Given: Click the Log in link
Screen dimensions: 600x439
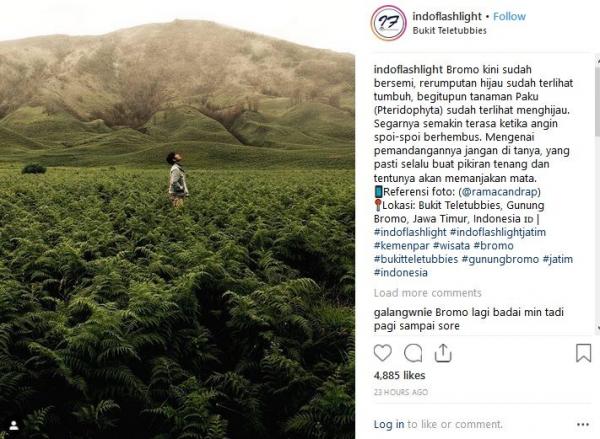Looking at the screenshot, I should pos(389,424).
